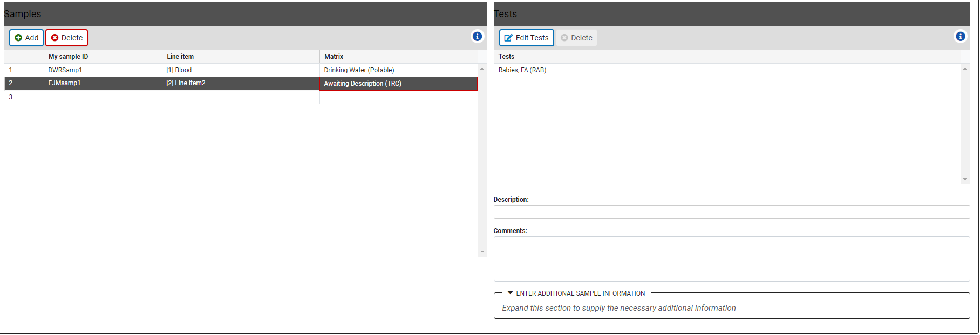
Task: Select the DWRSamp1 sample row
Action: coord(65,70)
